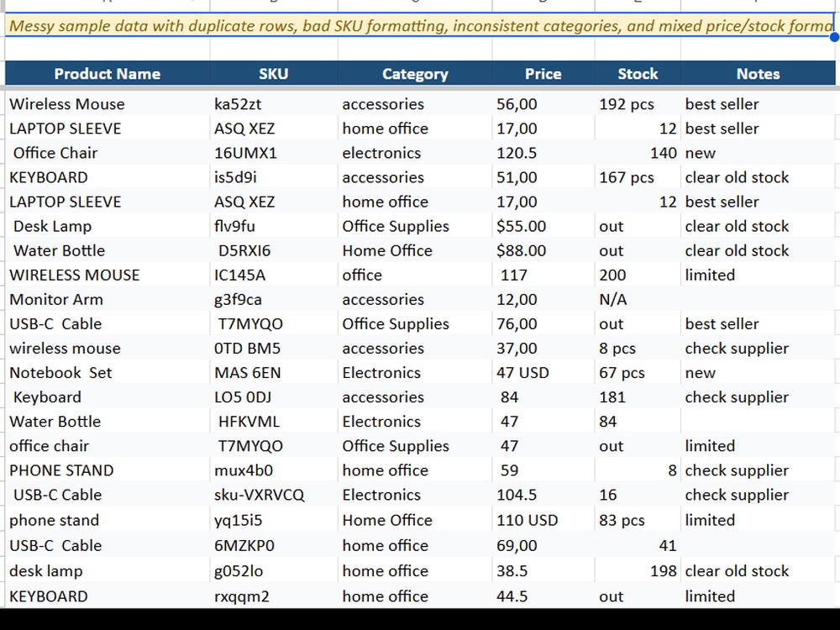840x630 pixels.
Task: Select price cell '104.5'
Action: (x=543, y=495)
